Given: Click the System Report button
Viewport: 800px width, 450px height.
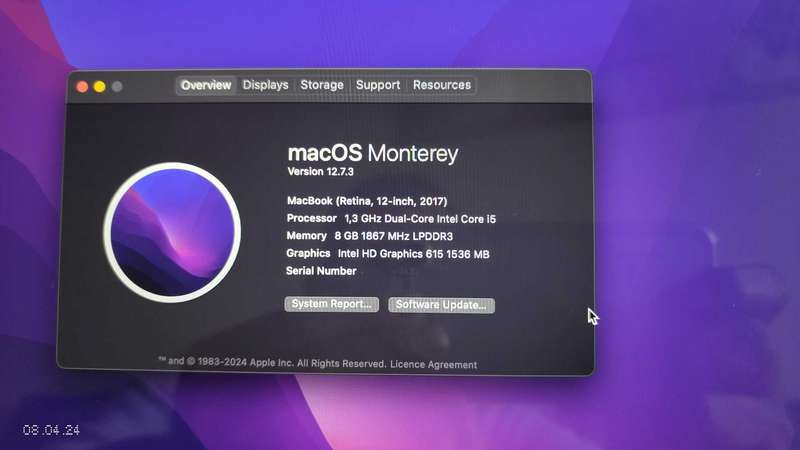Looking at the screenshot, I should 332,304.
